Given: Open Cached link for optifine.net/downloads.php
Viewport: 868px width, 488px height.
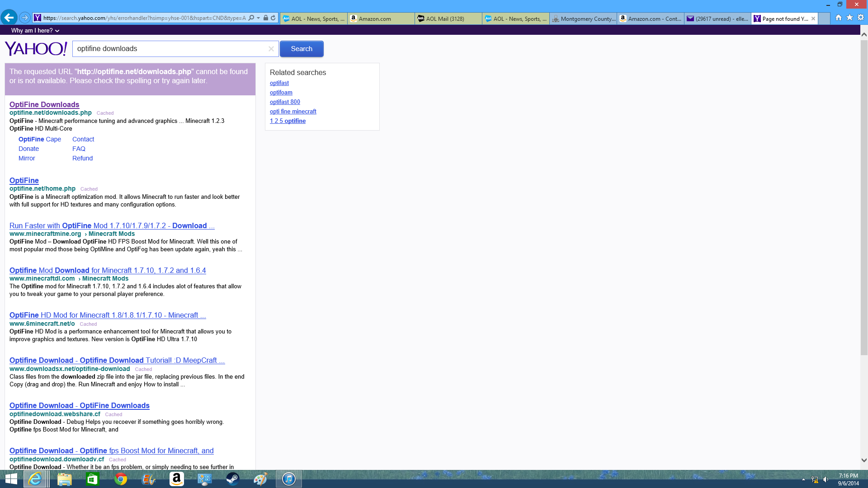Looking at the screenshot, I should [105, 113].
